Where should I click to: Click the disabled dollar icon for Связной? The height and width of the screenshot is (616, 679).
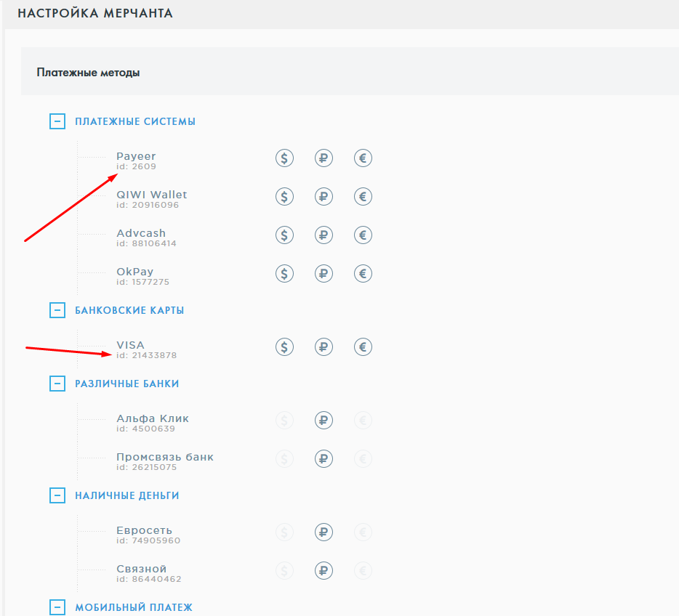[x=284, y=570]
